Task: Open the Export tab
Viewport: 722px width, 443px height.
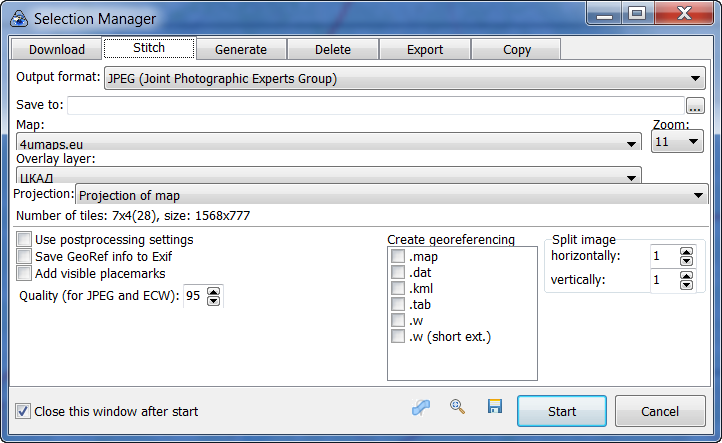Action: point(425,49)
